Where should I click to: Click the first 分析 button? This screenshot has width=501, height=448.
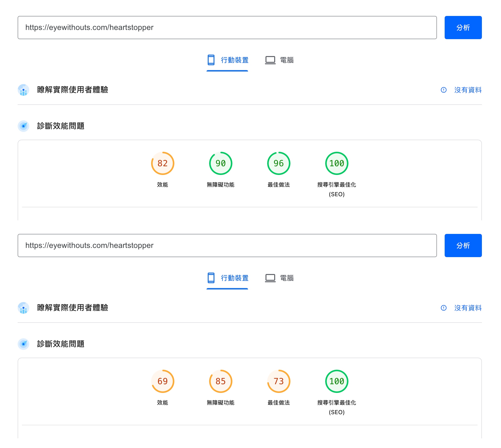coord(463,27)
